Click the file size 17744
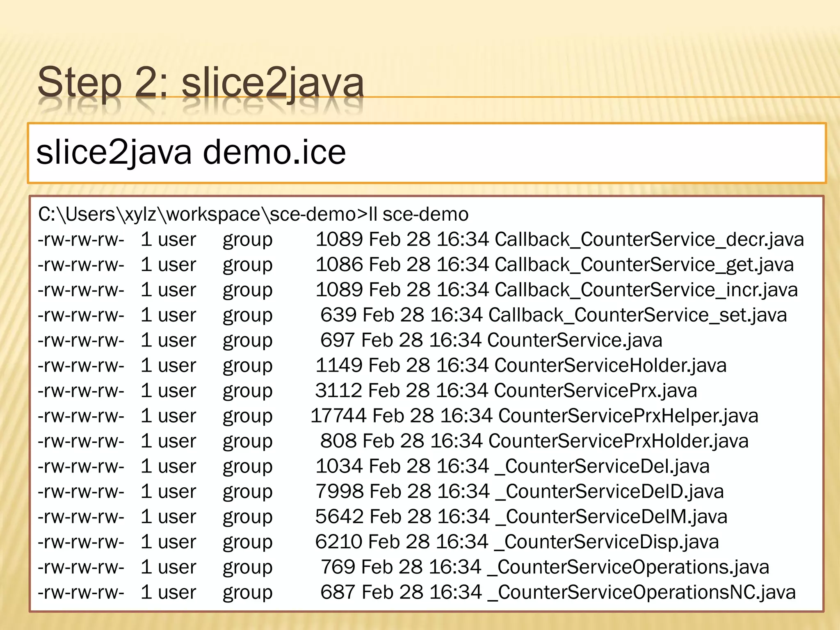The height and width of the screenshot is (630, 840). 338,416
